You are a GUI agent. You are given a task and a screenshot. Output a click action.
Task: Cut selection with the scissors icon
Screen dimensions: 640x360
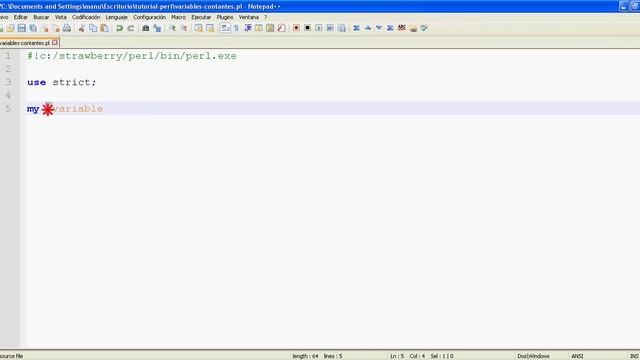point(82,28)
